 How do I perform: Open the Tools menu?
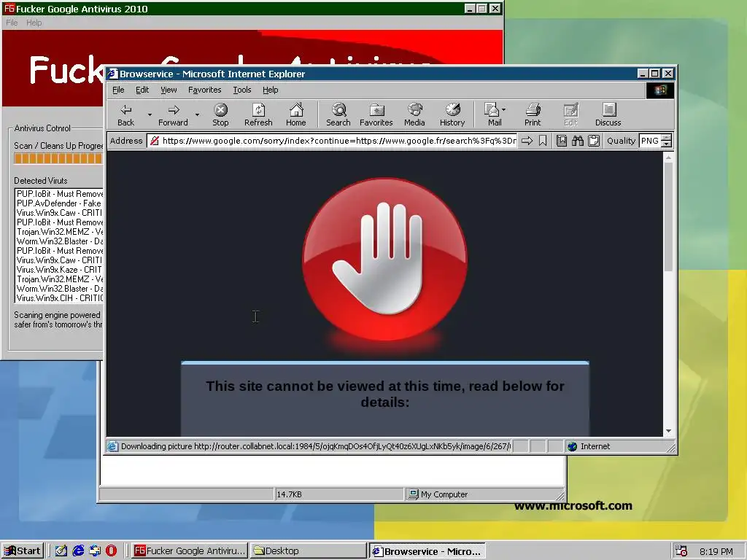(241, 90)
